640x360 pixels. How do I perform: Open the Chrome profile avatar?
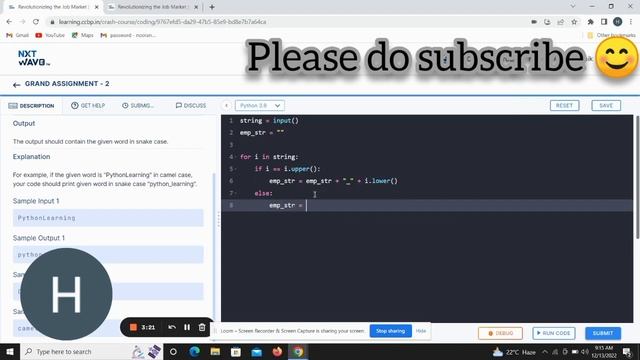coord(618,22)
